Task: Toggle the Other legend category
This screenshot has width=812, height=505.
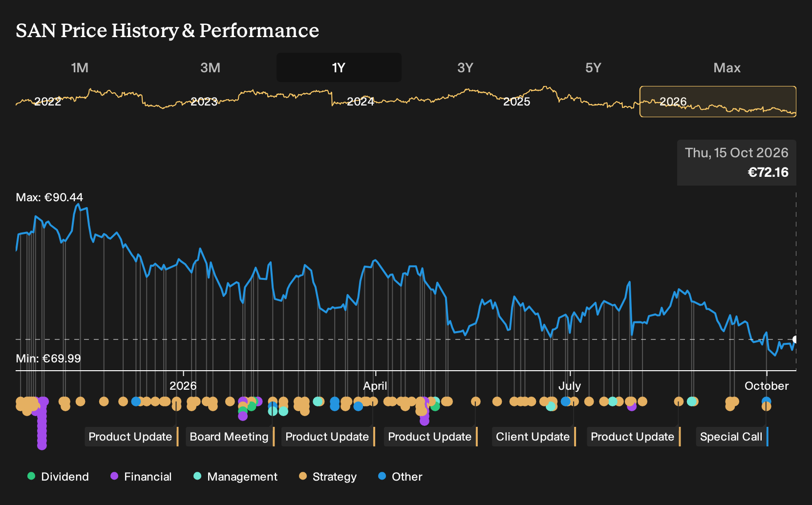Action: tap(400, 477)
